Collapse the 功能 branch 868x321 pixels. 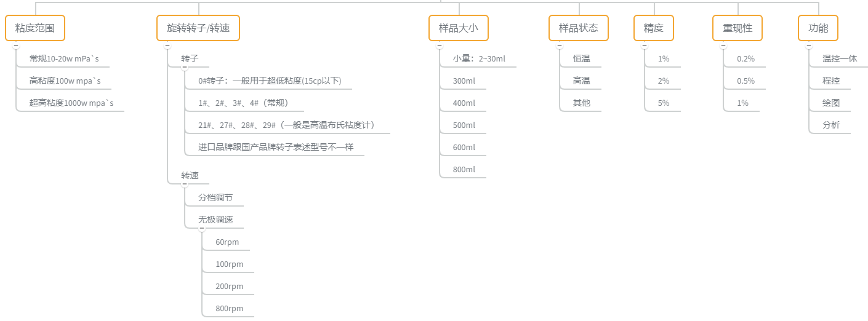pyautogui.click(x=809, y=46)
